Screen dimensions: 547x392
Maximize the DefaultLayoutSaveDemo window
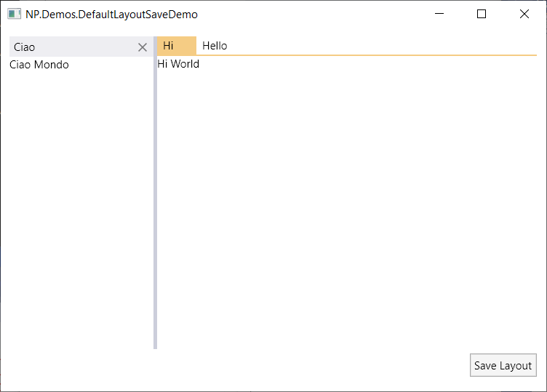tap(482, 14)
